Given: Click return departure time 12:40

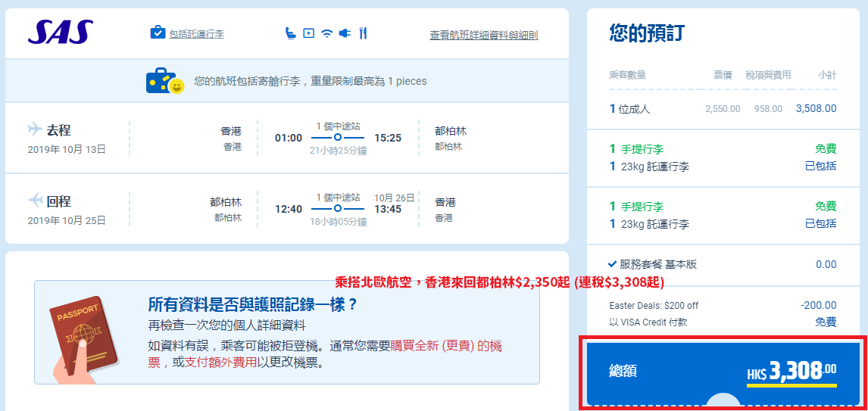Looking at the screenshot, I should click(289, 209).
